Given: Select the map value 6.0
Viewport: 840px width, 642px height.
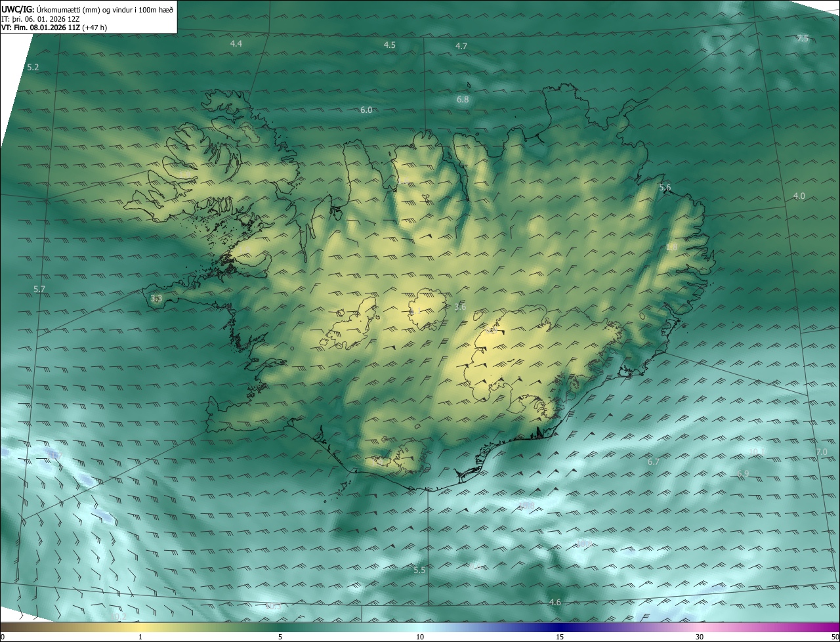Looking at the screenshot, I should [366, 110].
